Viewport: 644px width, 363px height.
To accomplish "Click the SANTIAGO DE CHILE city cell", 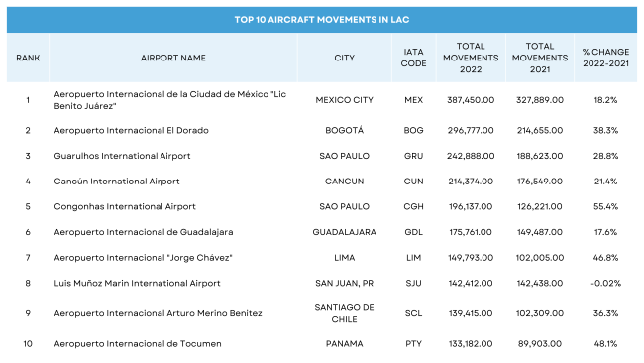I will [x=344, y=313].
